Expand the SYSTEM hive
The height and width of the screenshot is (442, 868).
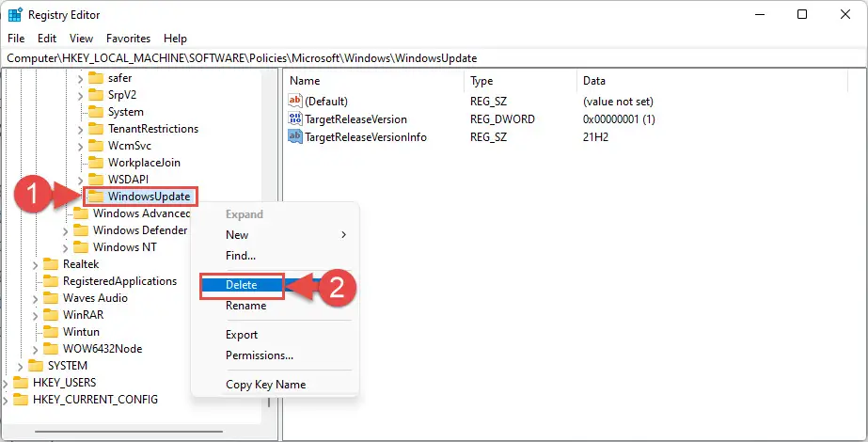[21, 366]
